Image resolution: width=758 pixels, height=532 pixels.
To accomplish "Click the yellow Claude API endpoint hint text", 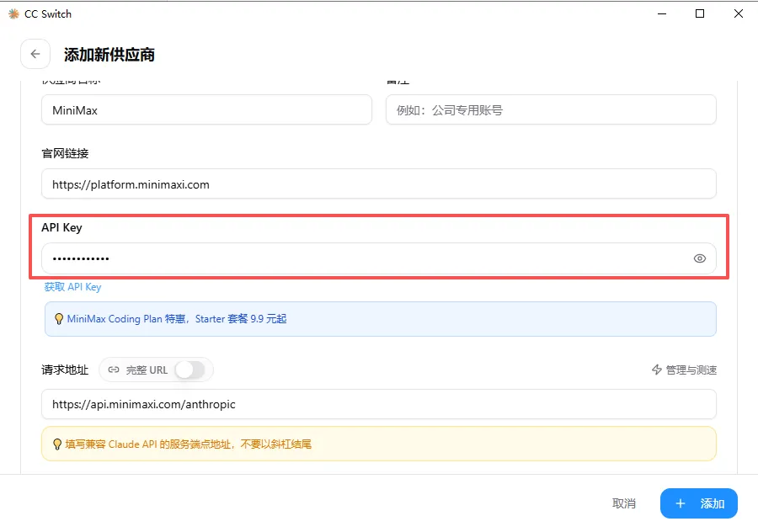I will click(189, 444).
